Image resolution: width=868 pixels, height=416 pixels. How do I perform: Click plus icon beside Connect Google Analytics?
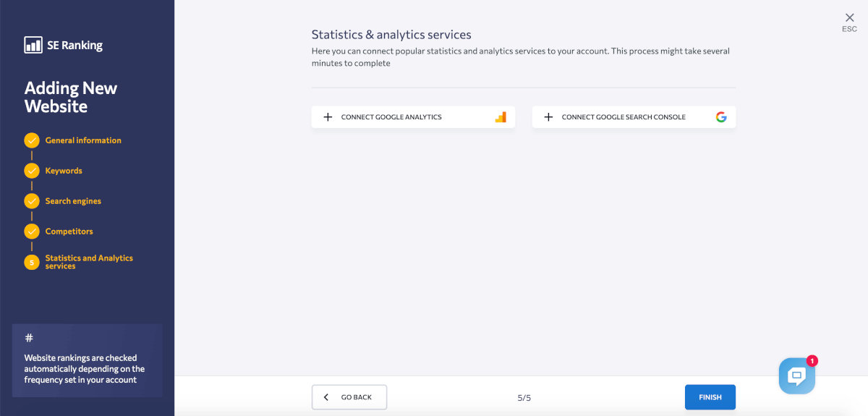click(x=328, y=117)
